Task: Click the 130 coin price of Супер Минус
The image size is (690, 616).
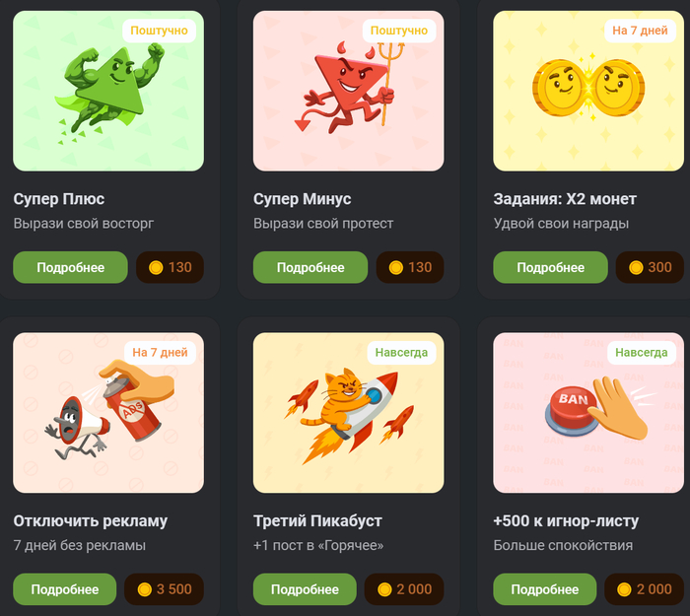Action: pos(410,267)
